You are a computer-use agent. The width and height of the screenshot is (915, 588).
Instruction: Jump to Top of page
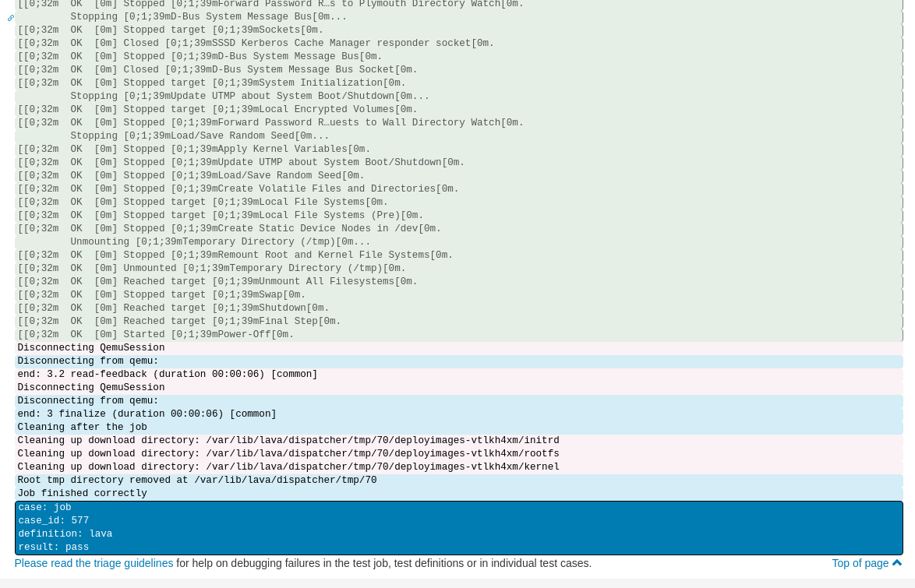(x=860, y=563)
